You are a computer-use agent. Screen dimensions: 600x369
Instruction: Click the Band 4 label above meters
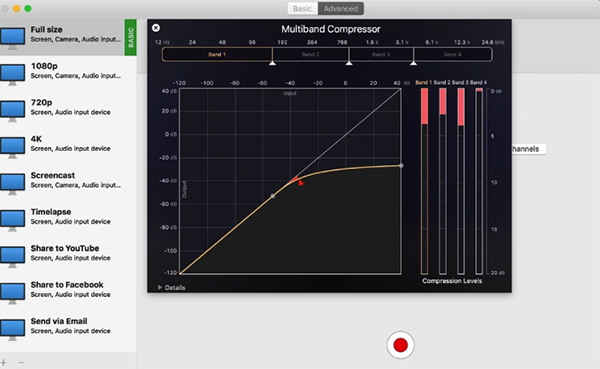[x=479, y=82]
